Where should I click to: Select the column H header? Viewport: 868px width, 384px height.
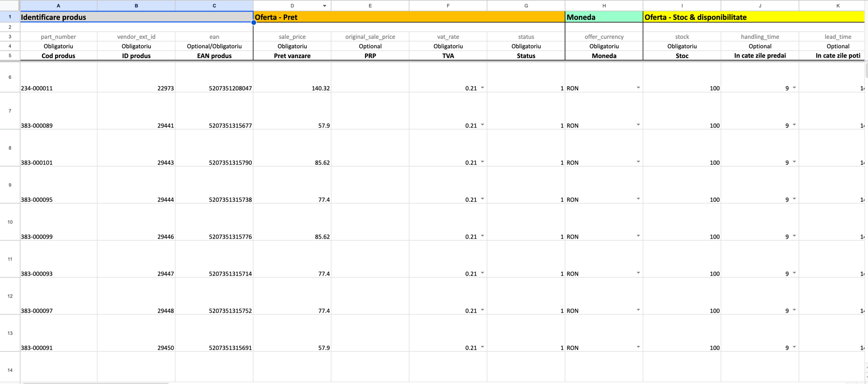tap(604, 6)
